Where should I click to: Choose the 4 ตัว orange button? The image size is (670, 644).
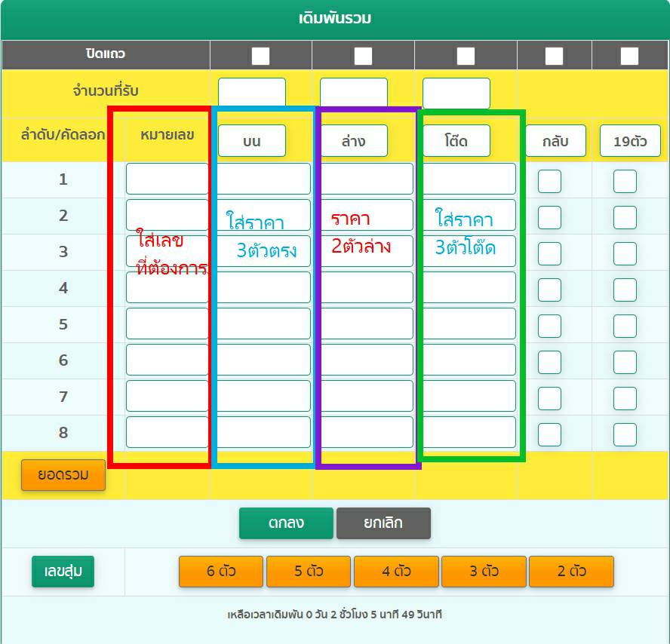pyautogui.click(x=396, y=572)
